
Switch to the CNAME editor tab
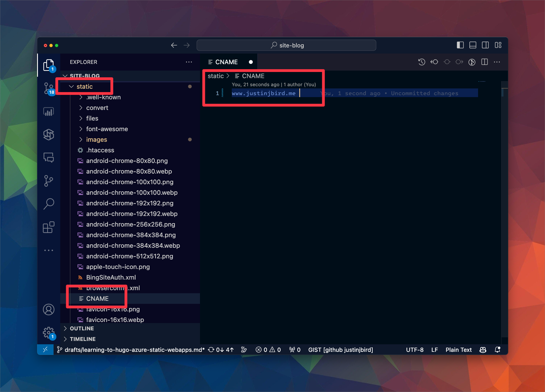pyautogui.click(x=226, y=62)
